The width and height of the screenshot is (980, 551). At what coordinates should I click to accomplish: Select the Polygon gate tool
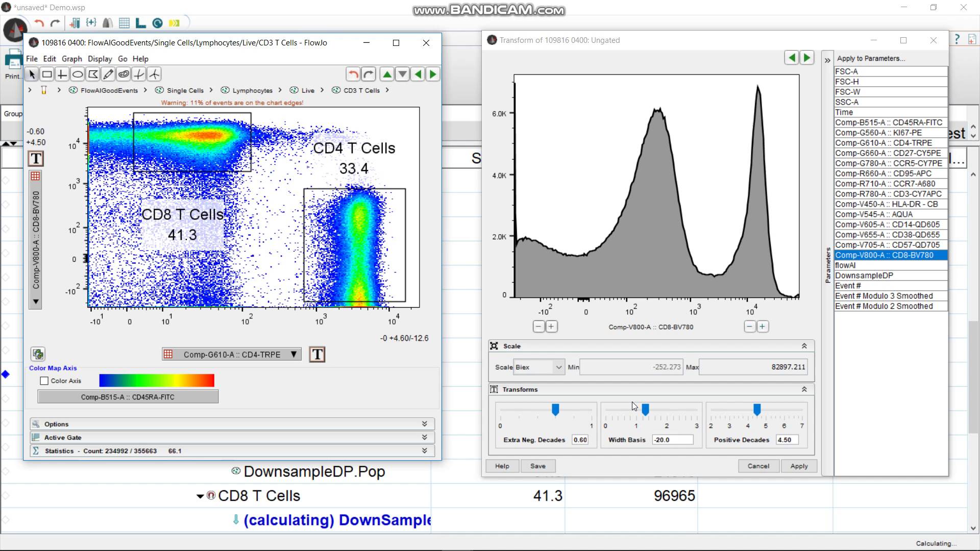pos(93,74)
